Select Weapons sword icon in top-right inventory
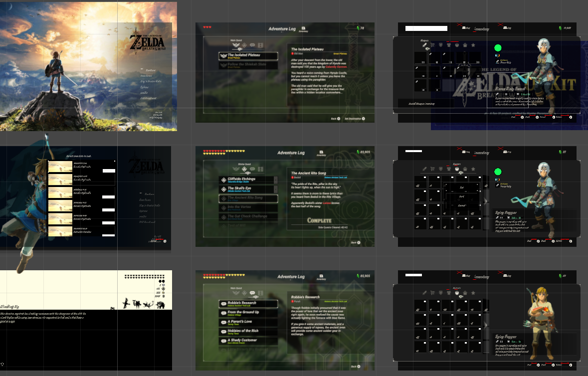 tap(424, 45)
